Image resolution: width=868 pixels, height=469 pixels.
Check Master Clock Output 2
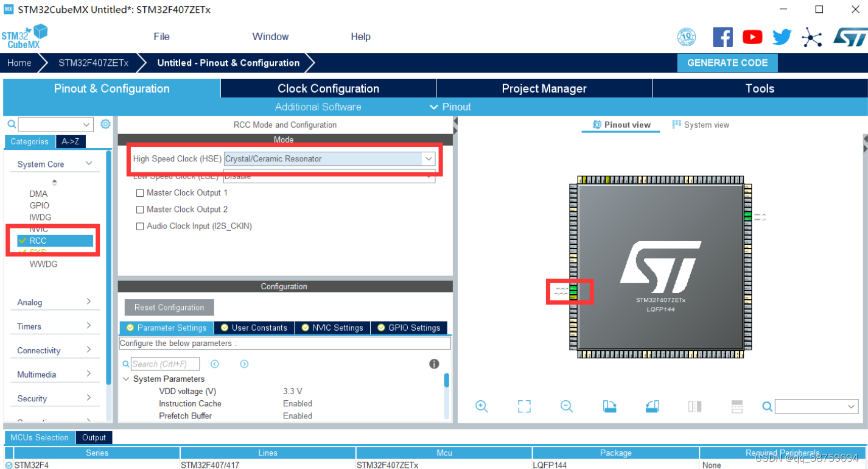coord(140,209)
